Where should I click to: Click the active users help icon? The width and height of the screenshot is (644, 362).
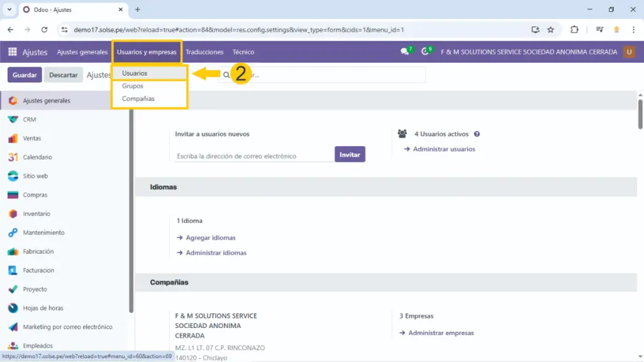click(x=477, y=134)
